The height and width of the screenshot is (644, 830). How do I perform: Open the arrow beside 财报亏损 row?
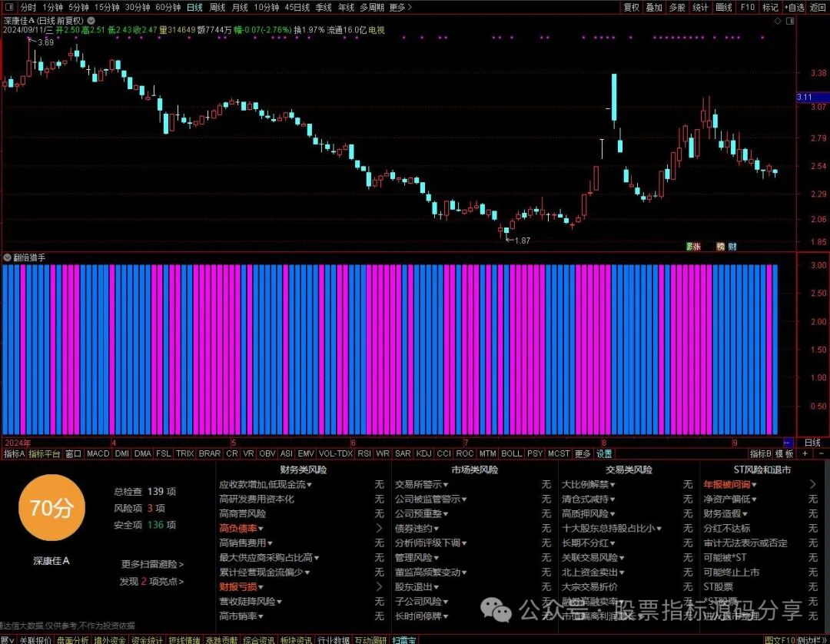379,586
